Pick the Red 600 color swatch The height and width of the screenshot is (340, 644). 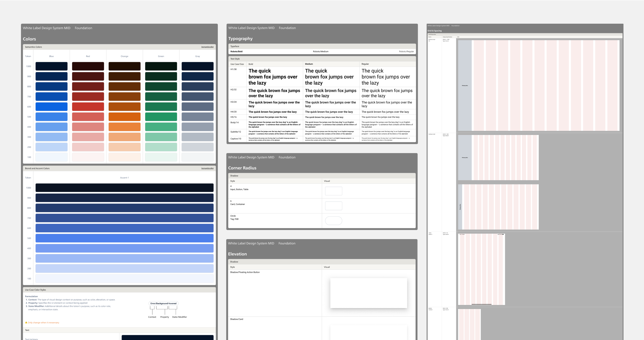(88, 107)
